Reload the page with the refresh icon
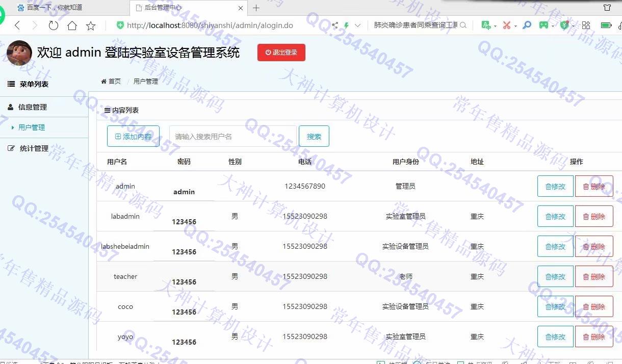The image size is (622, 364). pos(54,25)
